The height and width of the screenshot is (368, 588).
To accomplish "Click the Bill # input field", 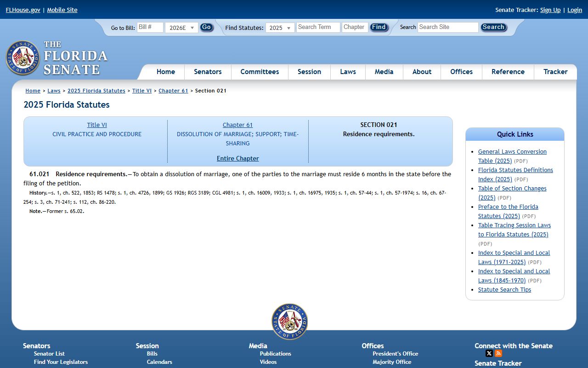I will pyautogui.click(x=150, y=27).
